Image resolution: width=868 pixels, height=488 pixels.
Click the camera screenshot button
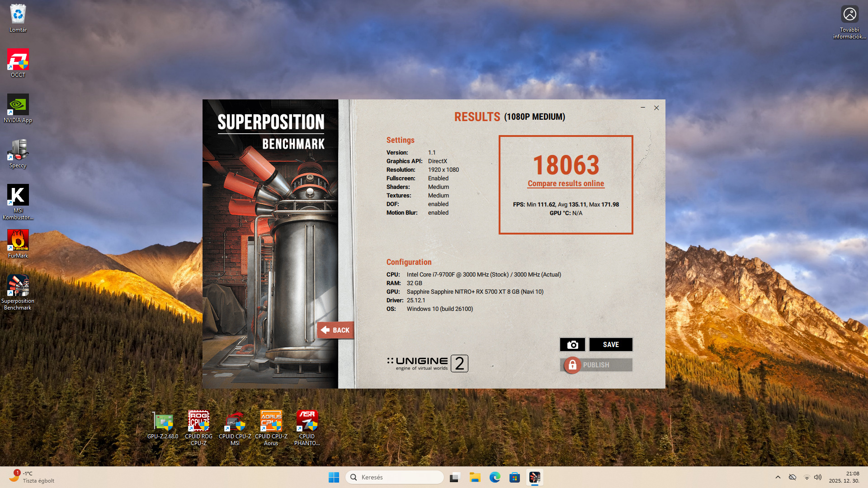point(572,345)
